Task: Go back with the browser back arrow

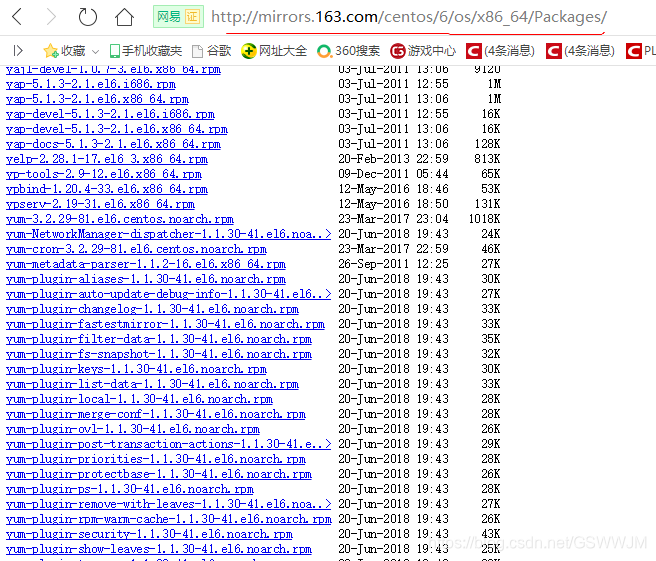Action: [x=17, y=17]
